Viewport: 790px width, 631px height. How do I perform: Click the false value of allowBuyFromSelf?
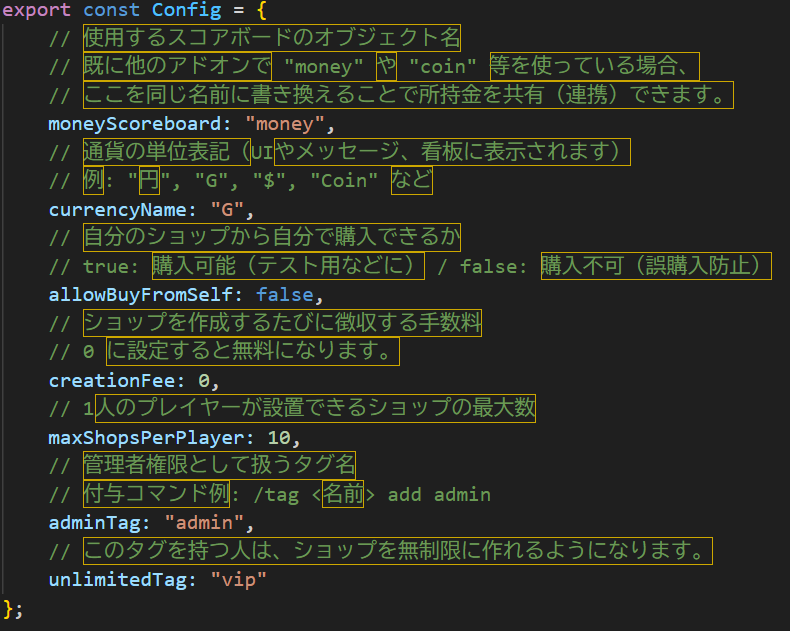tap(284, 295)
